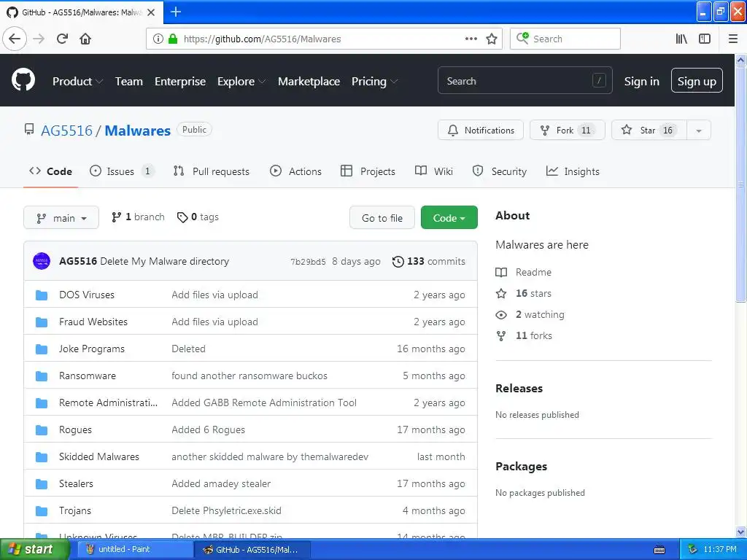Expand the Product menu
747x560 pixels.
tap(77, 82)
